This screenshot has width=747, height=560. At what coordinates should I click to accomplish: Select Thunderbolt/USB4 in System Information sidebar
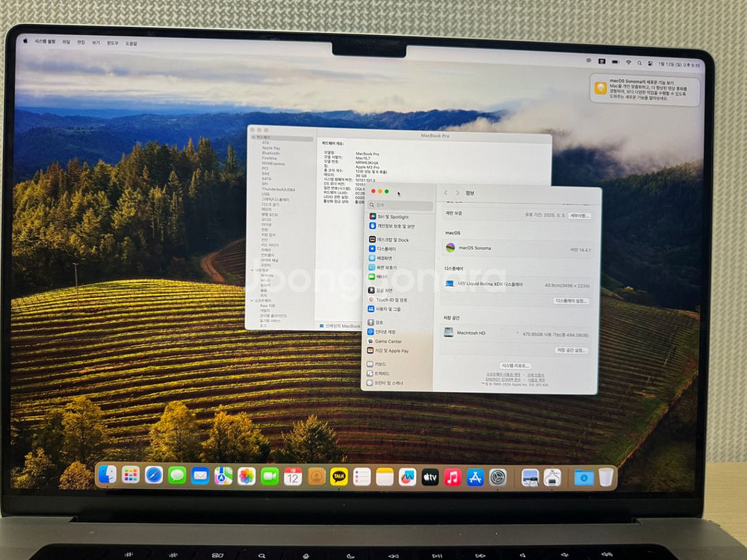(278, 190)
